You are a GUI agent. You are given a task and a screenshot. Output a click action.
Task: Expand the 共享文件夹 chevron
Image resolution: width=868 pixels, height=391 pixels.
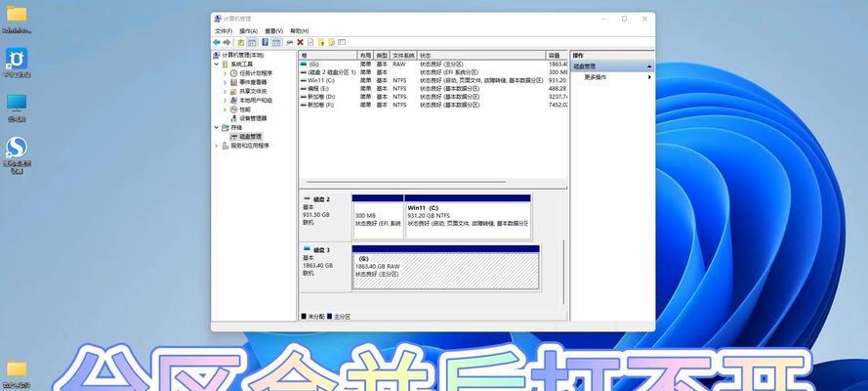point(226,91)
